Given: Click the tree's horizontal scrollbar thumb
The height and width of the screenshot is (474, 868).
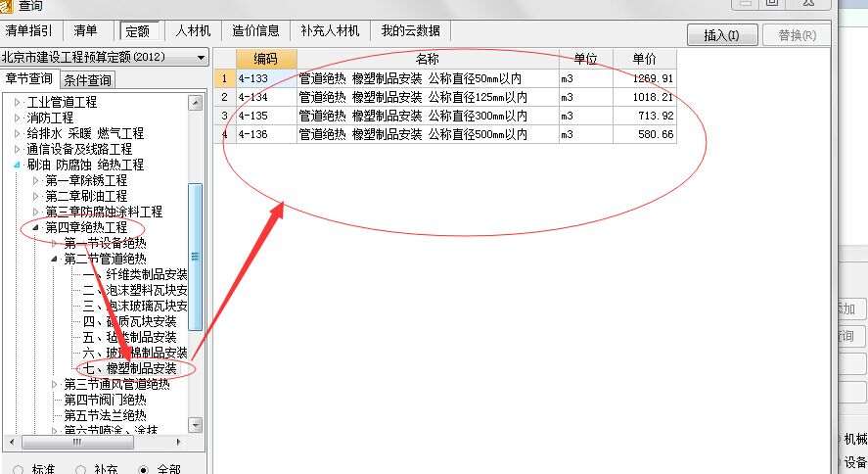Looking at the screenshot, I should [x=77, y=442].
